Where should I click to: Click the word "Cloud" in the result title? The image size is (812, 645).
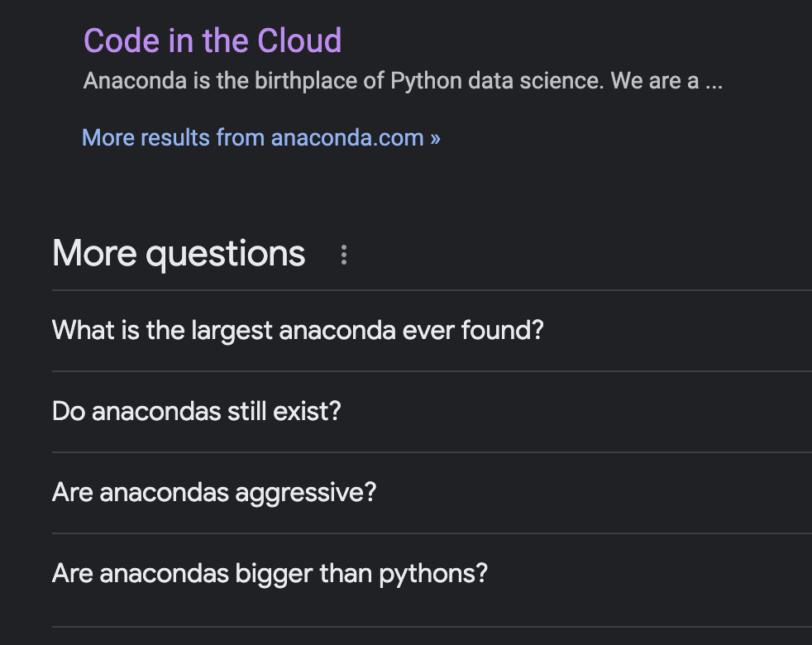click(x=299, y=41)
